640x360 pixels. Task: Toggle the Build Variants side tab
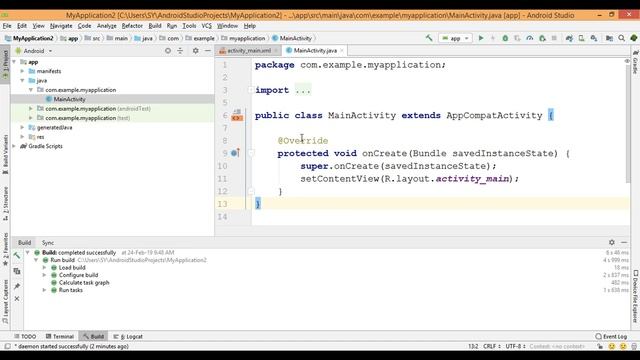pyautogui.click(x=5, y=154)
